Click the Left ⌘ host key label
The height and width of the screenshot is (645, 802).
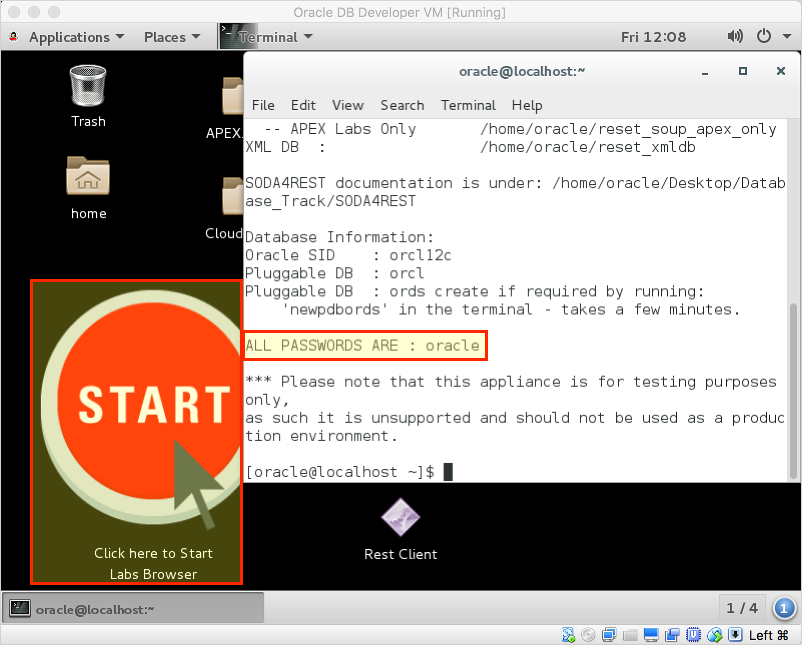[x=769, y=635]
